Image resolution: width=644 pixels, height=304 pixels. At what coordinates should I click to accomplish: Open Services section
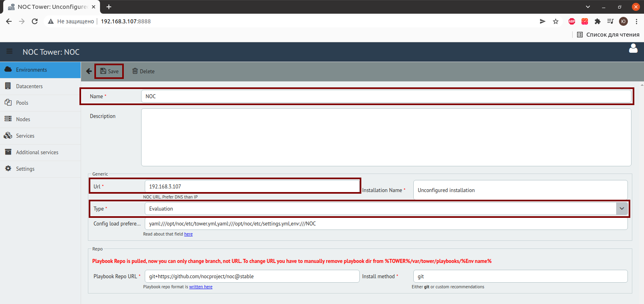(x=40, y=136)
